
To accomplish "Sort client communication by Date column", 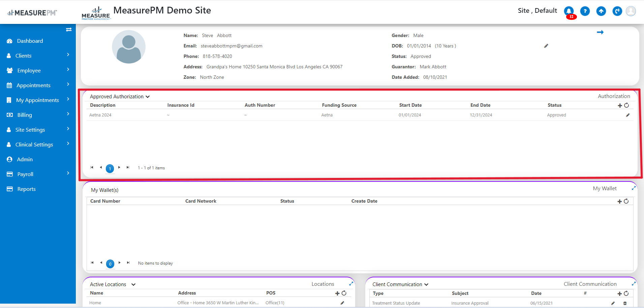I will click(x=536, y=294).
